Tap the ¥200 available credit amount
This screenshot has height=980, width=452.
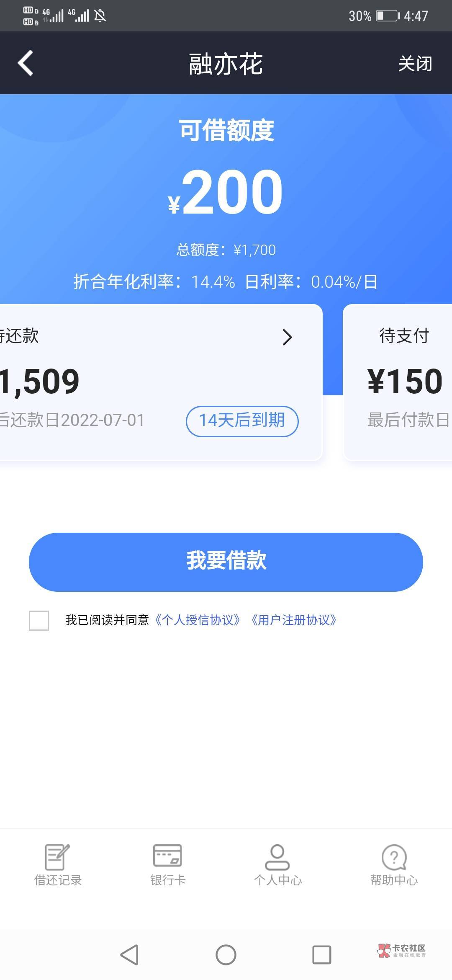click(226, 193)
